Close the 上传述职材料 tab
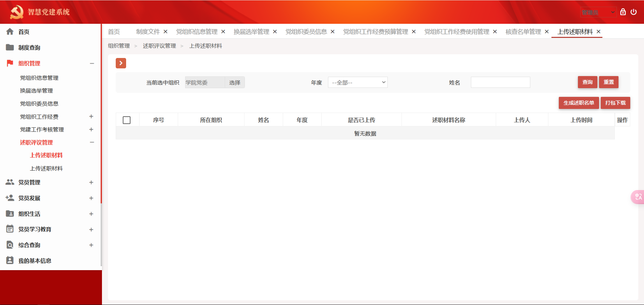Image resolution: width=644 pixels, height=305 pixels. point(598,32)
